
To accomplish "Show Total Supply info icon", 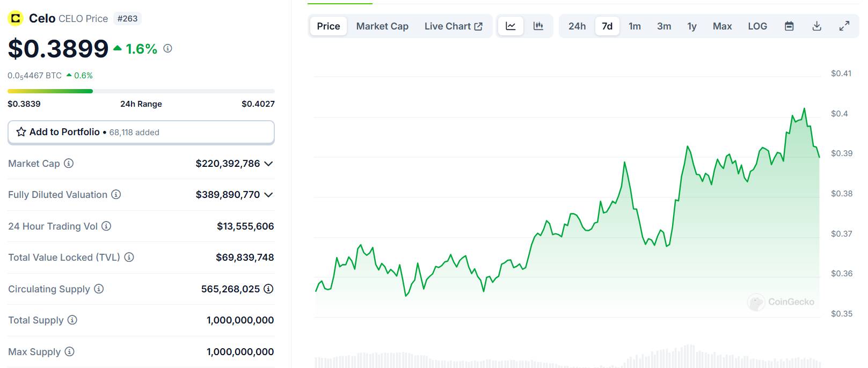I will [72, 320].
